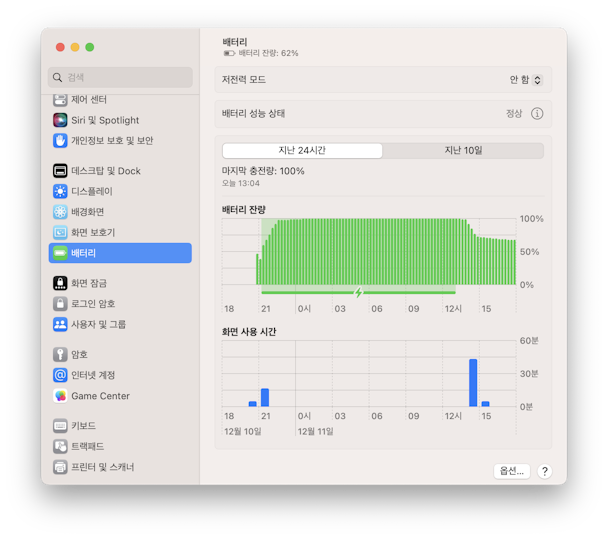608x539 pixels.
Task: Select Game Center sidebar item
Action: (x=120, y=396)
